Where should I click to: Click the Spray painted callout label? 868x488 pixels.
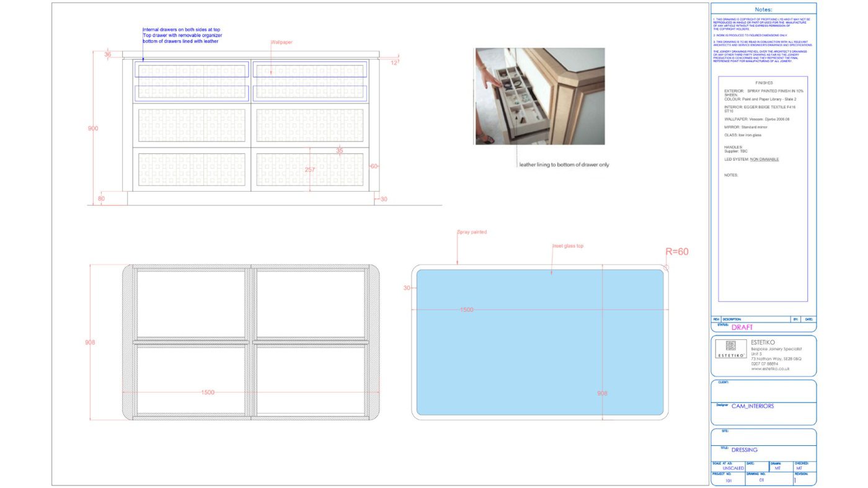click(472, 231)
